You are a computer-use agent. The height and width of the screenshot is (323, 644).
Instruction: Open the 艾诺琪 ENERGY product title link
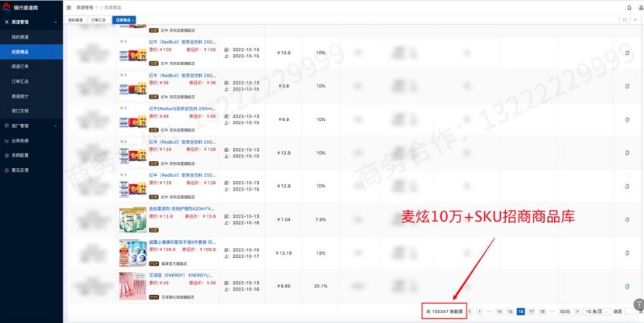pos(181,275)
